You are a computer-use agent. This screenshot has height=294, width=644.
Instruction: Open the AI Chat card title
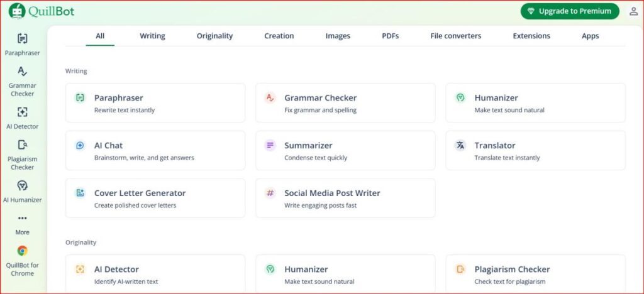point(108,145)
